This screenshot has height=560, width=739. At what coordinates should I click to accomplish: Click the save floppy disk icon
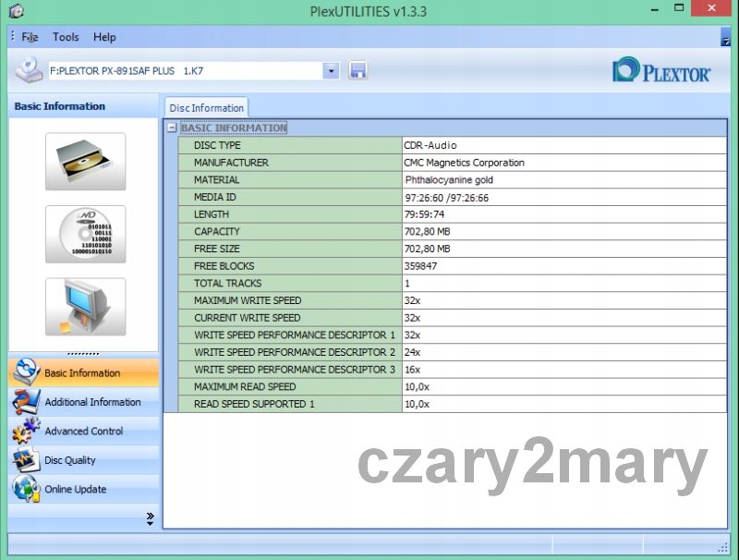[357, 71]
